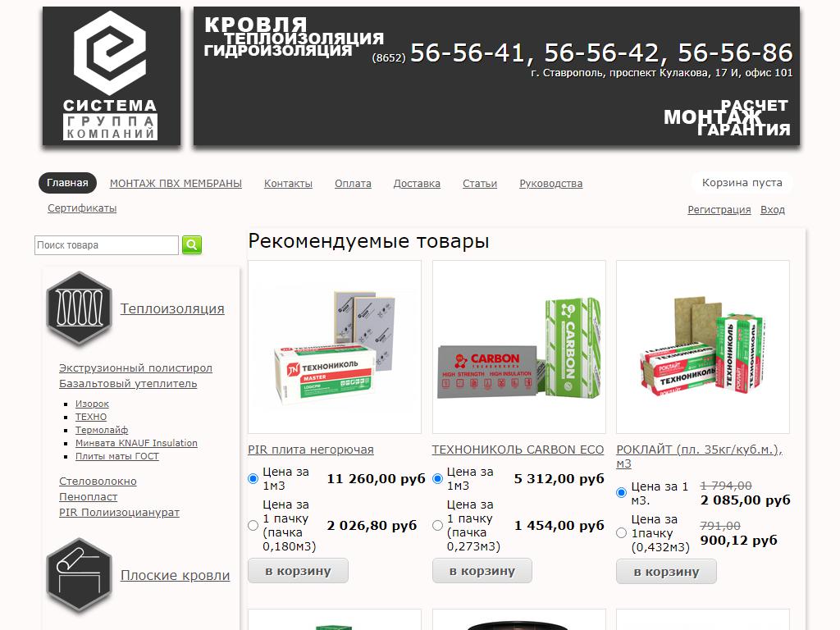This screenshot has height=630, width=840.
Task: Open the Доставка page
Action: point(417,184)
